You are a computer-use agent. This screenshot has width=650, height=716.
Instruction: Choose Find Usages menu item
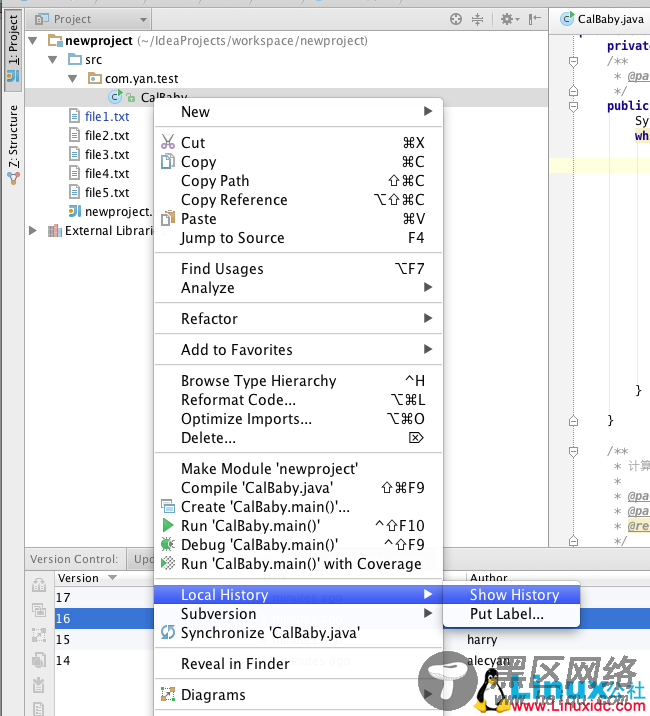[x=298, y=268]
